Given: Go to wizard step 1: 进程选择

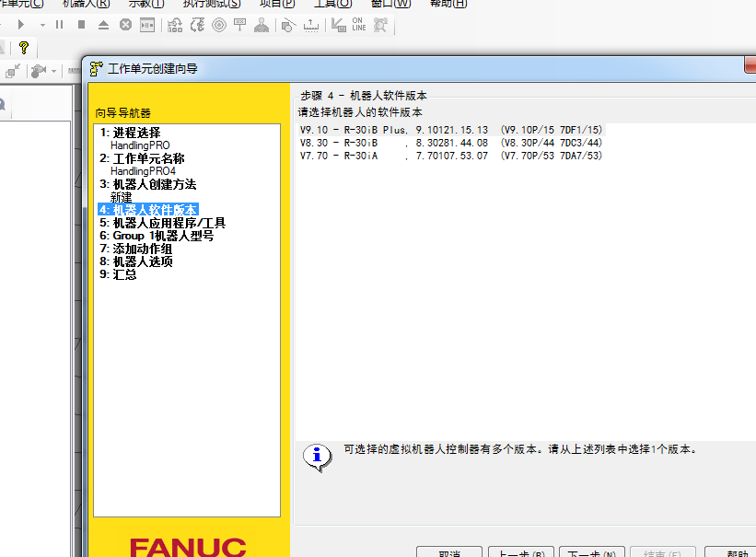Looking at the screenshot, I should (130, 133).
